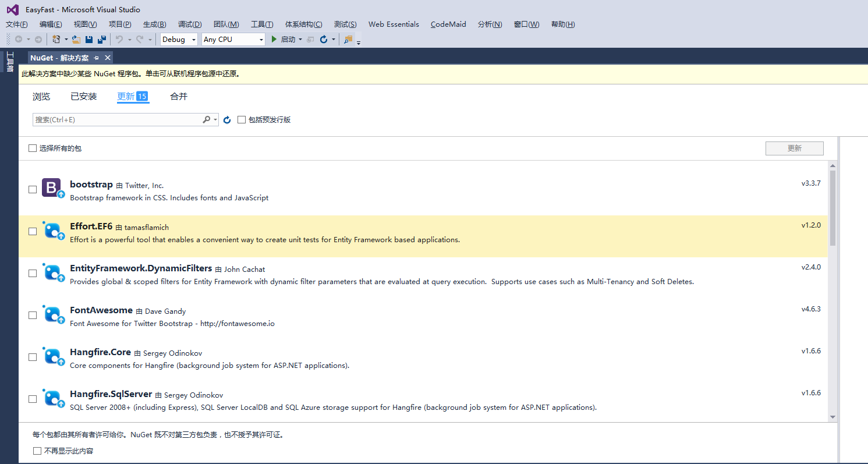Screen dimensions: 868x464
Task: Expand the browser refresh dropdown arrow
Action: 334,40
